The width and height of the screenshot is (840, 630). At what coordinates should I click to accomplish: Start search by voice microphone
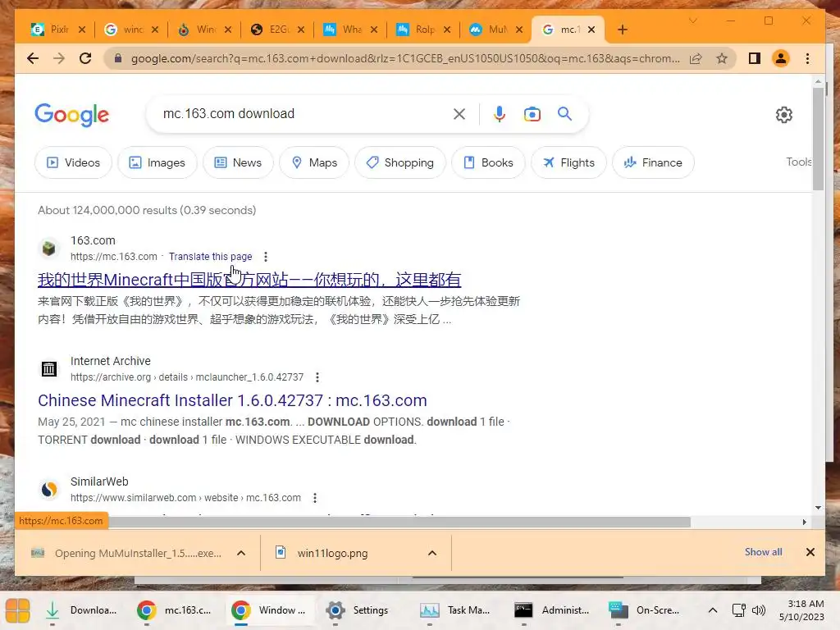(500, 114)
